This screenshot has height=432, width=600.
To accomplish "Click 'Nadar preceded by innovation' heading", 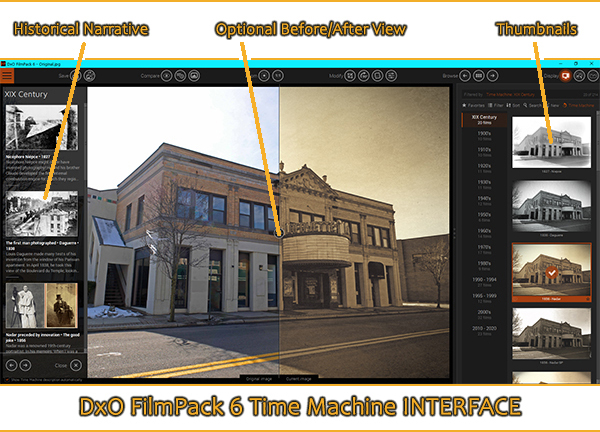I will pyautogui.click(x=42, y=337).
